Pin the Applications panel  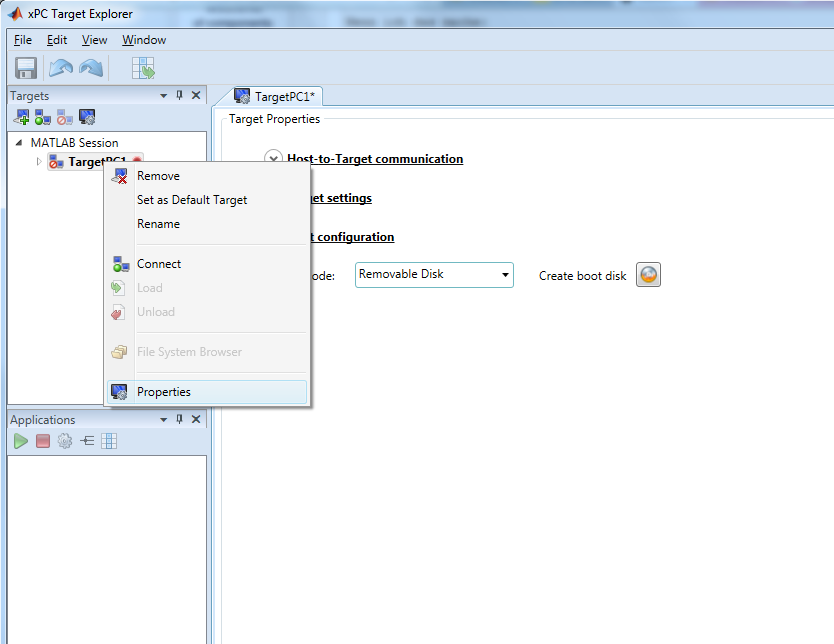click(x=179, y=419)
